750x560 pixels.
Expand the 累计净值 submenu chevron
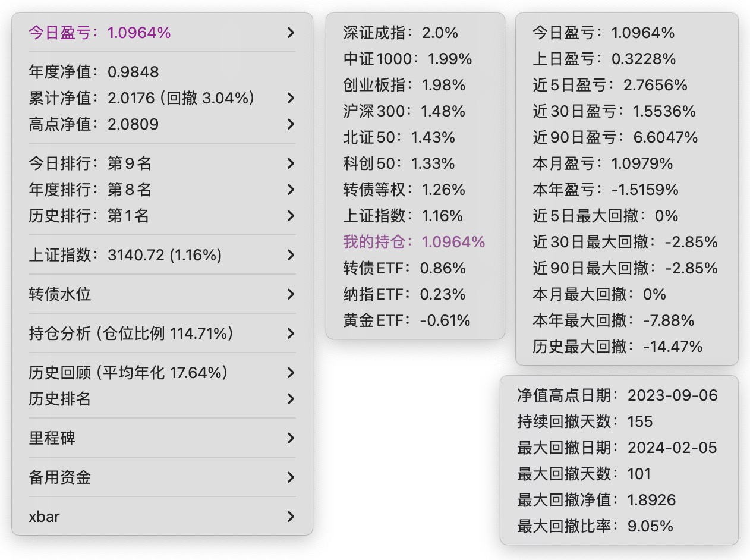pos(291,98)
